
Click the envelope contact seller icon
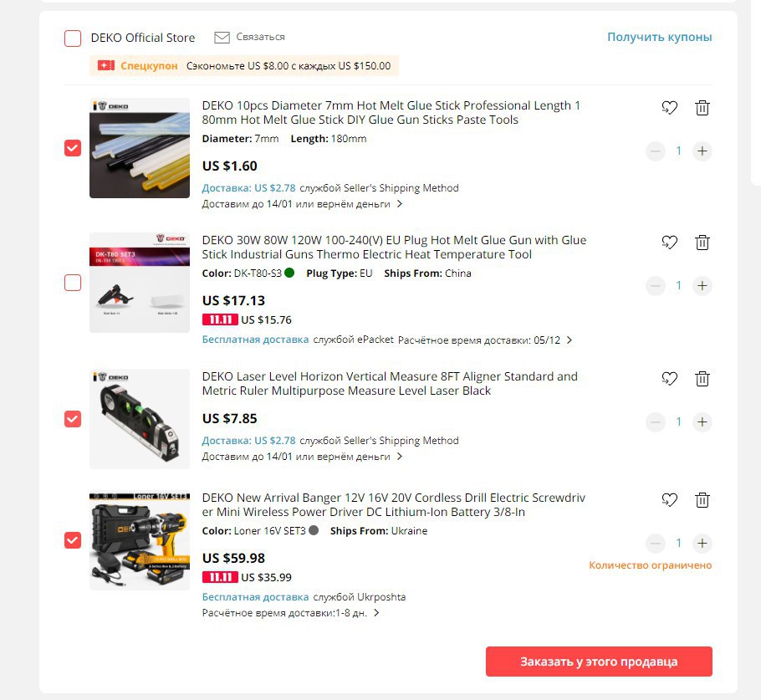222,38
